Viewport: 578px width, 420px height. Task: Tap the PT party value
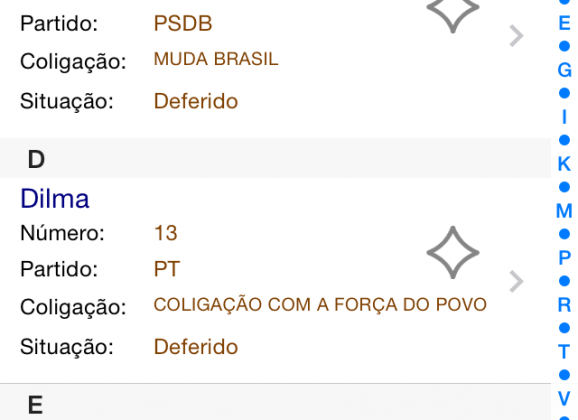tap(167, 269)
